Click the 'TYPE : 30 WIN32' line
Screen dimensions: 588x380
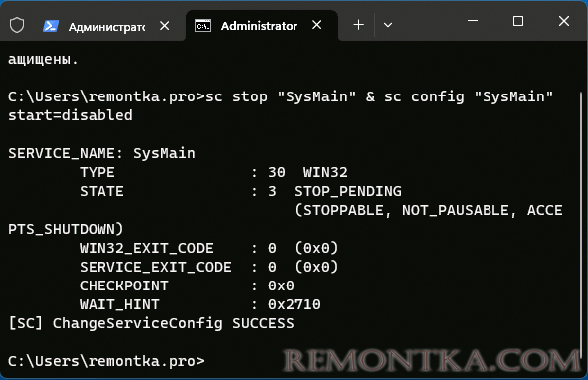click(x=214, y=172)
